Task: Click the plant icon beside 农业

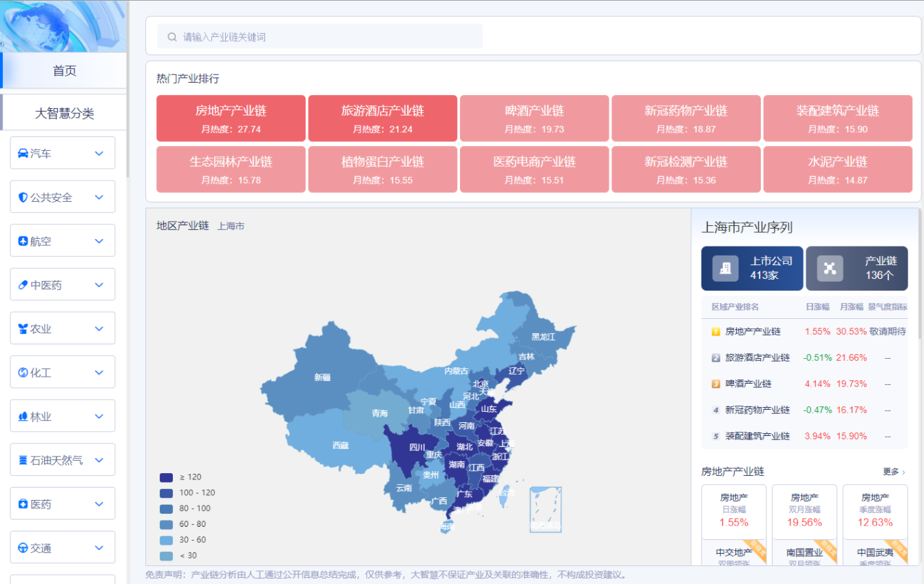Action: [23, 329]
